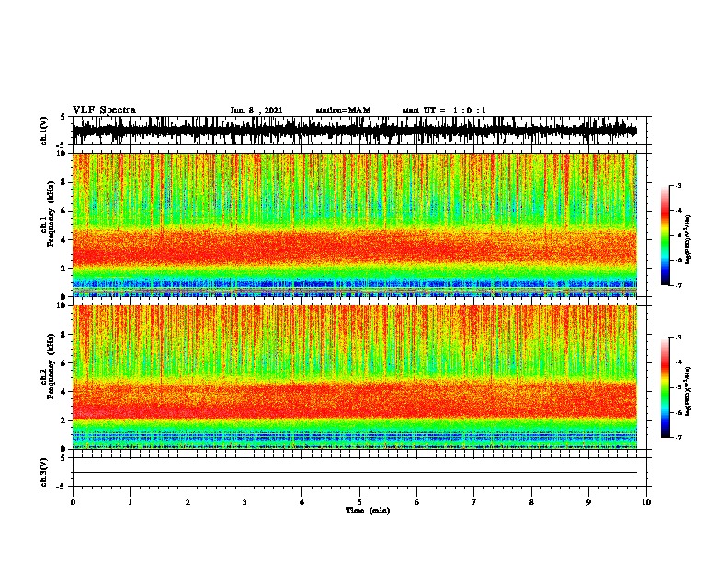
Task: Click the time axis tick label "8"
Action: pyautogui.click(x=531, y=502)
